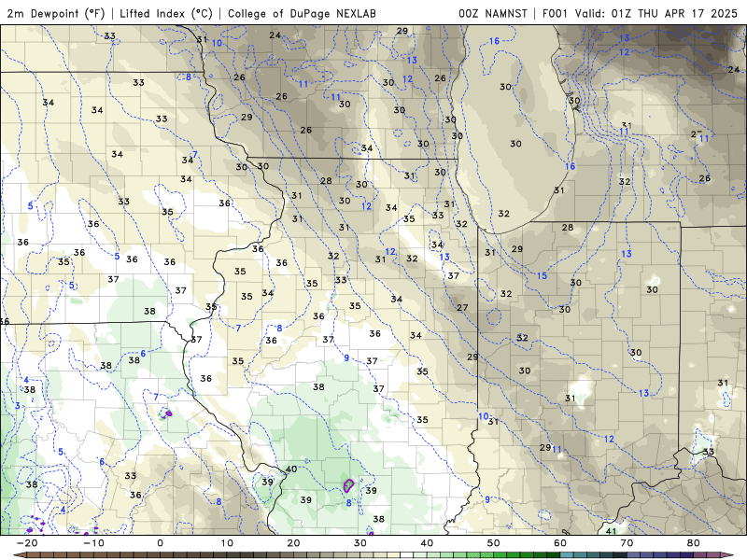Click the "00Z NAMNST" model run label
Screen dimensions: 747x560
click(493, 13)
